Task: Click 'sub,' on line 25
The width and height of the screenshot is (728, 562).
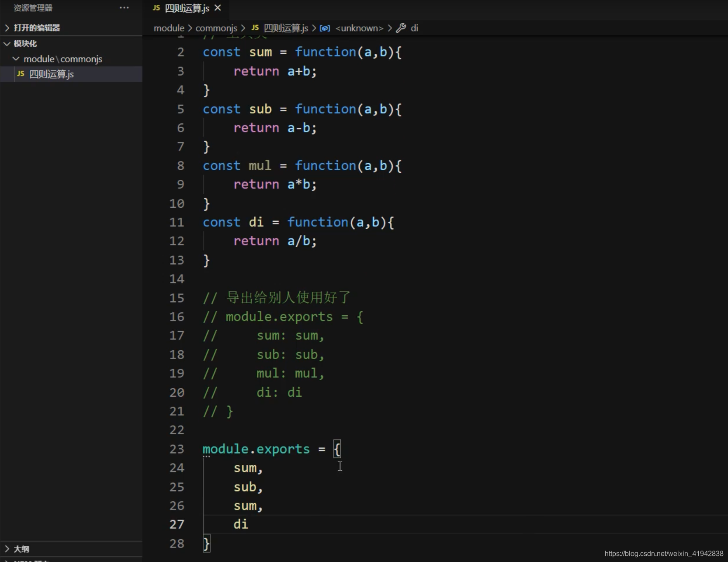Action: 248,487
